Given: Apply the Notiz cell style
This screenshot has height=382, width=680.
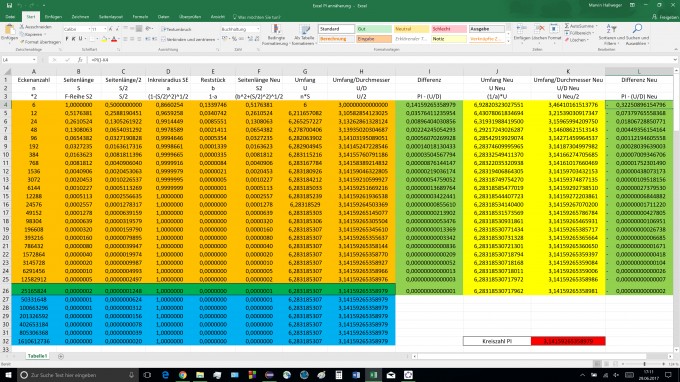Looking at the screenshot, I should [449, 39].
